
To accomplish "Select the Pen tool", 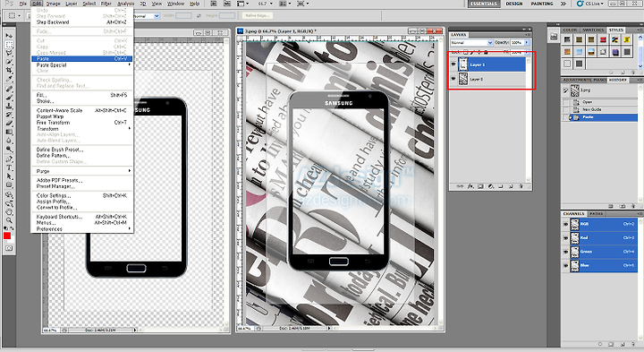I will pos(9,159).
